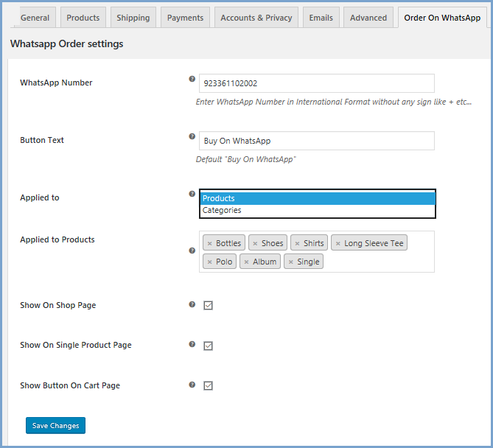Go to the Payments tab
The image size is (493, 448).
(x=185, y=18)
